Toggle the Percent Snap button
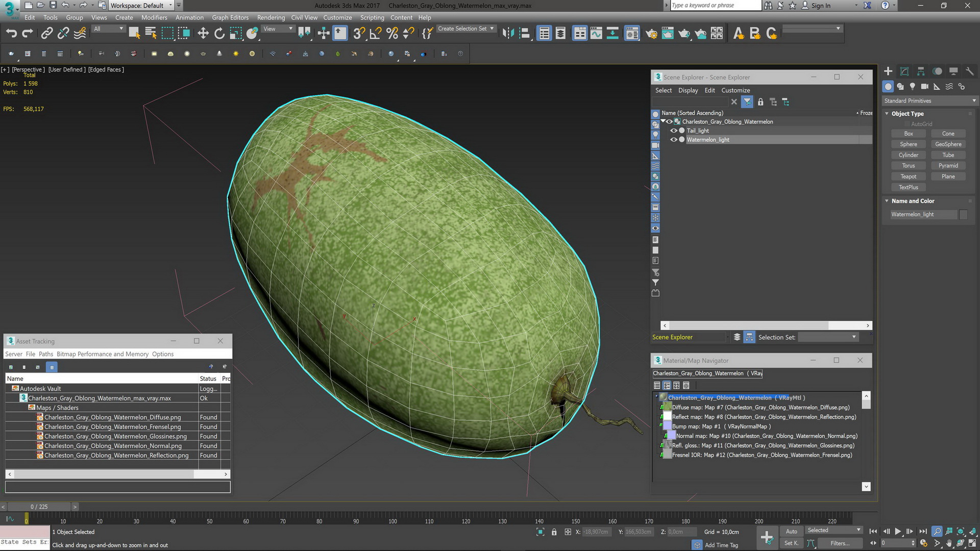 [x=392, y=34]
